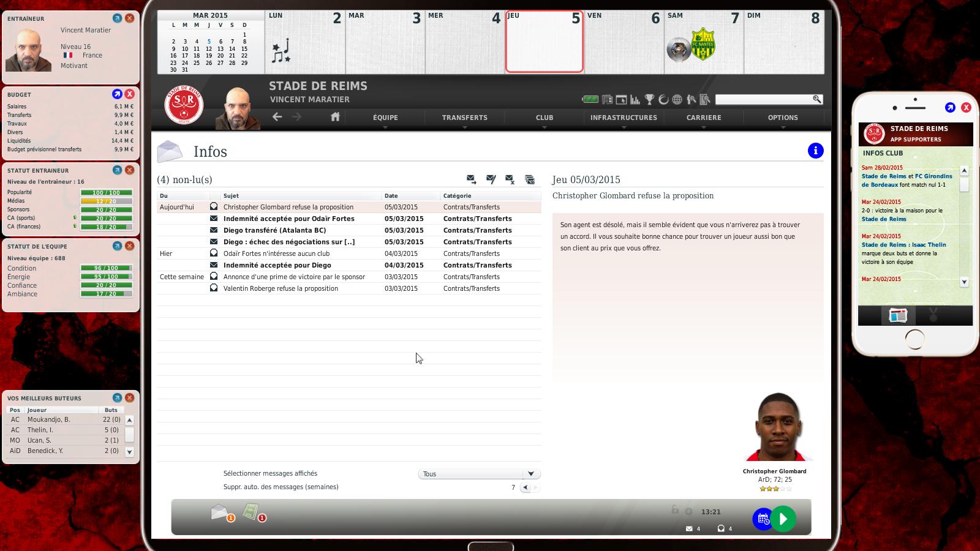980x551 pixels.
Task: Go forward with the greyed right arrow icon
Action: click(x=297, y=116)
